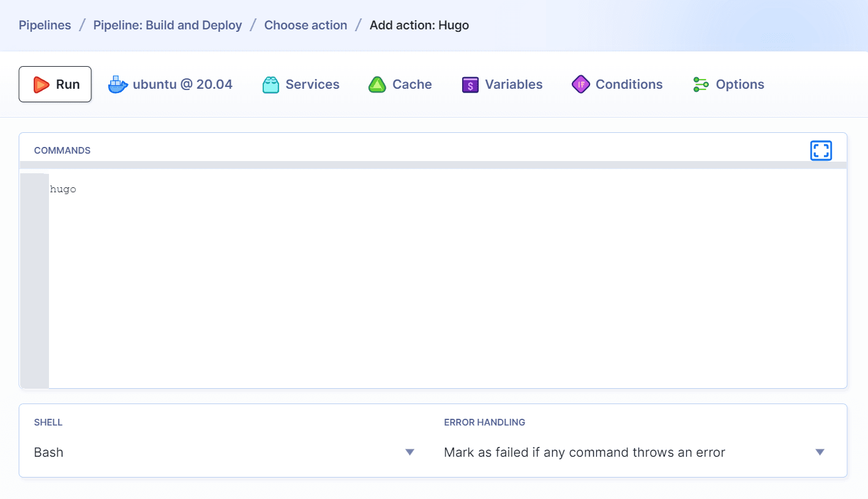This screenshot has width=868, height=499.
Task: Click the green sliders Options icon
Action: (700, 84)
